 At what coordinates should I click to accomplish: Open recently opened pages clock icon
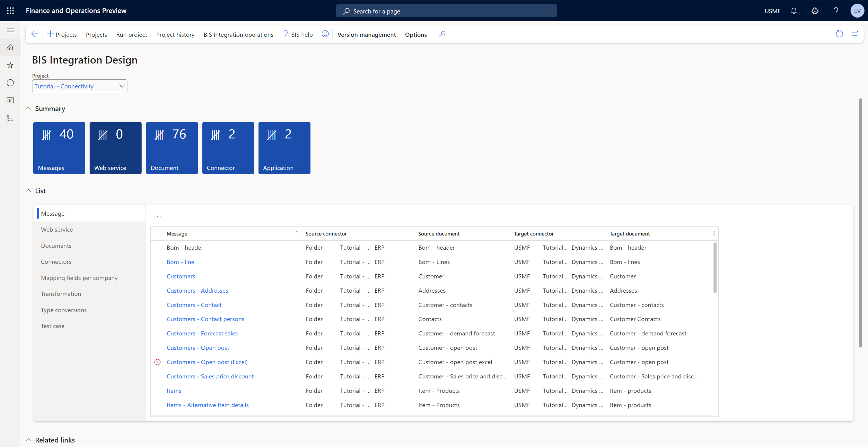pos(10,83)
